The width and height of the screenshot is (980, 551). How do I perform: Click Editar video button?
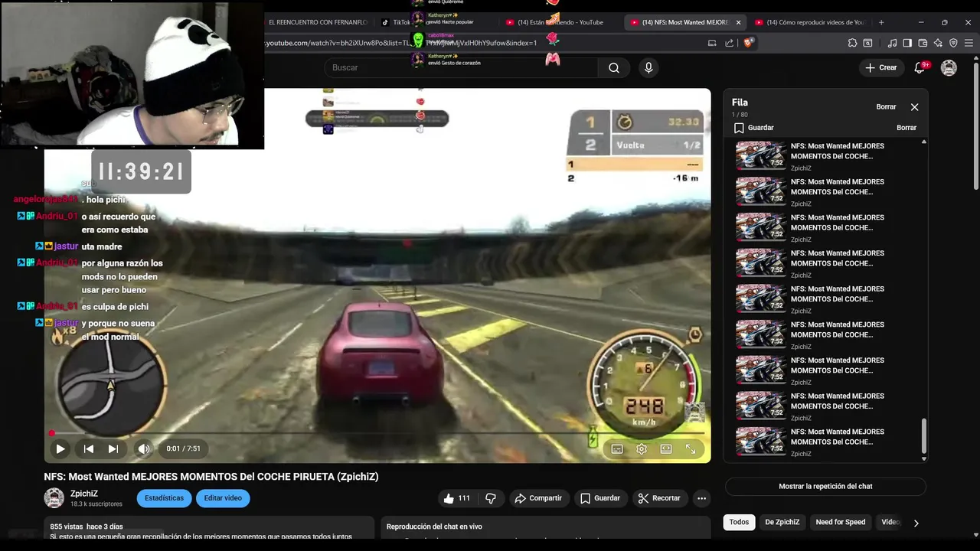223,498
